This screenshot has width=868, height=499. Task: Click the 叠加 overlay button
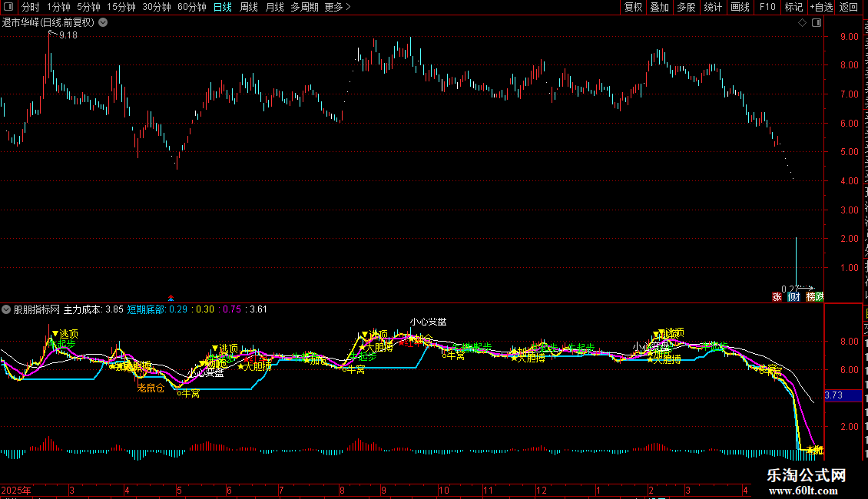click(x=660, y=7)
